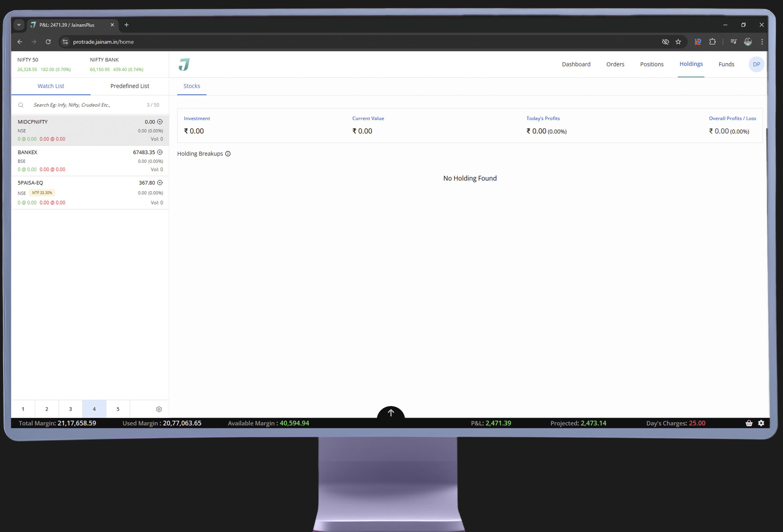Viewport: 783px width, 532px height.
Task: Click the circle icon beside MIDCPNIFTY price
Action: [160, 122]
